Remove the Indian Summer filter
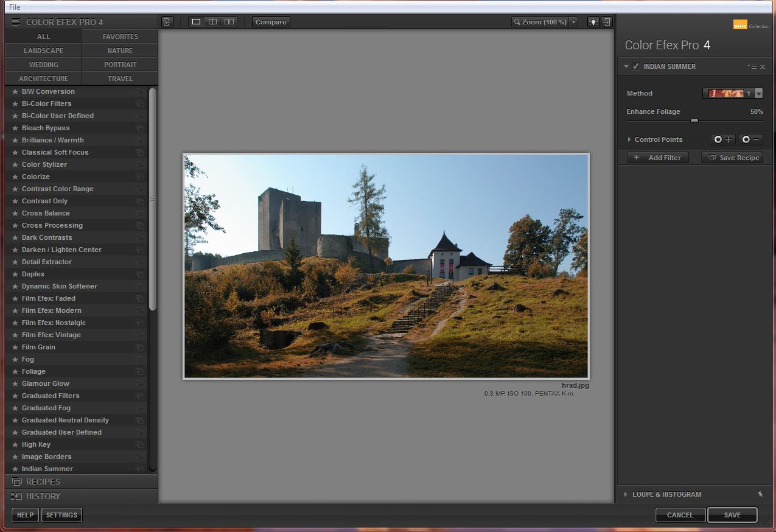The width and height of the screenshot is (776, 532). [763, 67]
